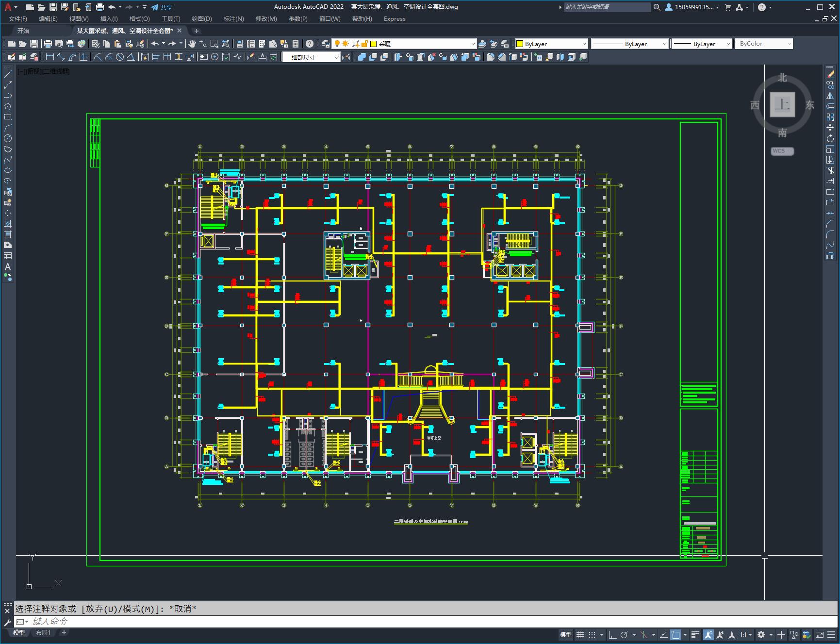Open the Express menu
This screenshot has height=644, width=840.
395,18
